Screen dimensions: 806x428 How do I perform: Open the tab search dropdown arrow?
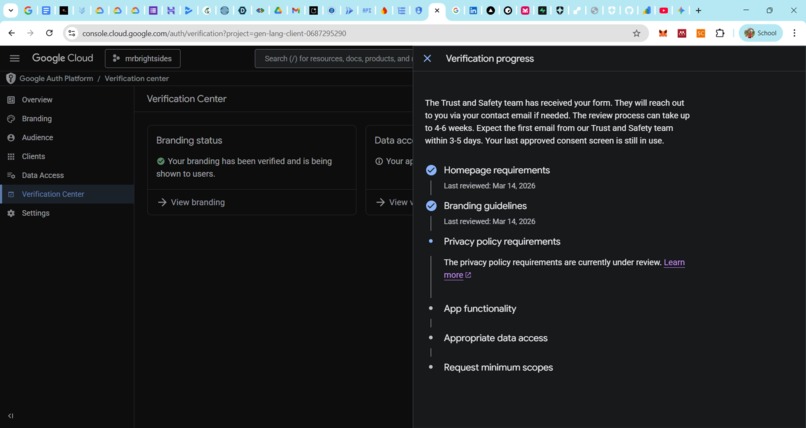pos(10,10)
